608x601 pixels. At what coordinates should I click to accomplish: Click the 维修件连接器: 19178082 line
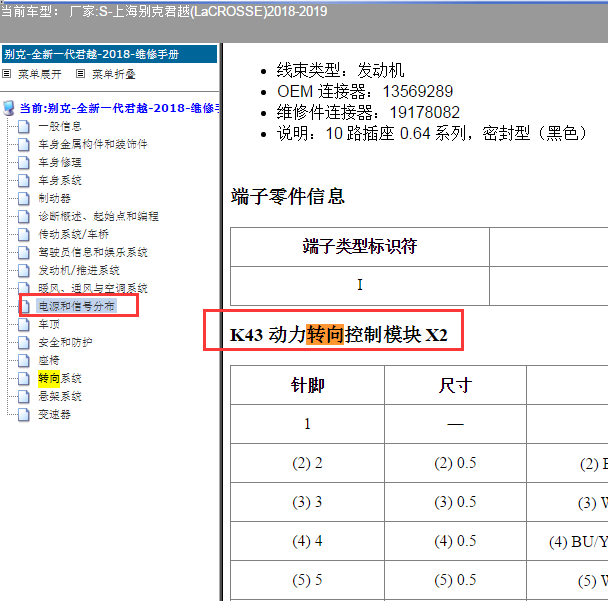[x=368, y=113]
